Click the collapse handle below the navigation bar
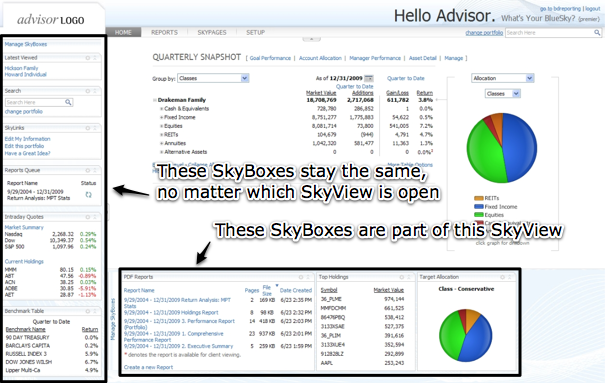The width and height of the screenshot is (605, 383). point(311,39)
